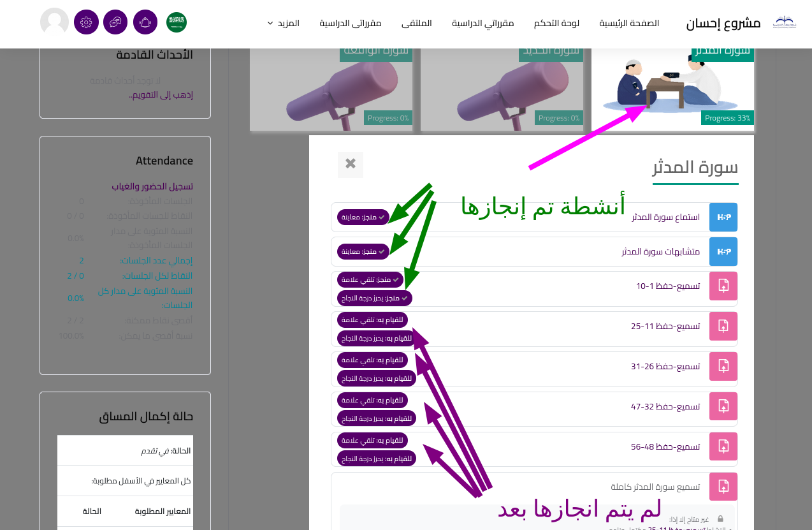
Task: Go to الملتقى in navigation bar
Action: [416, 23]
